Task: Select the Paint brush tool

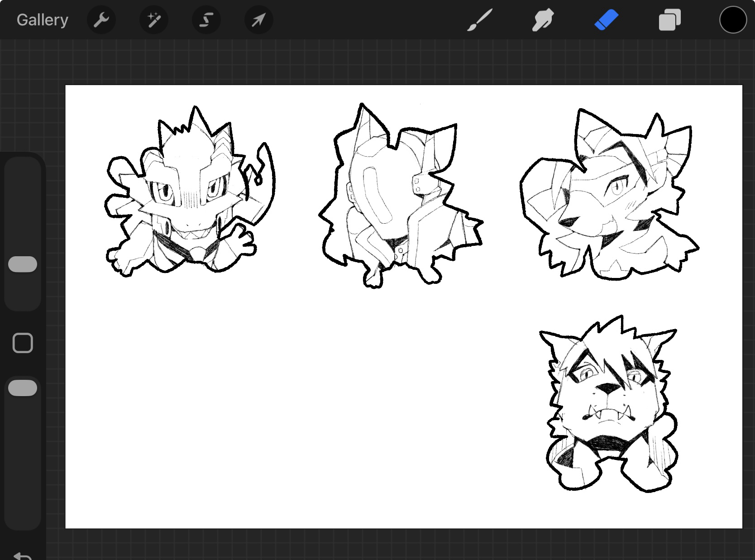Action: 479,20
